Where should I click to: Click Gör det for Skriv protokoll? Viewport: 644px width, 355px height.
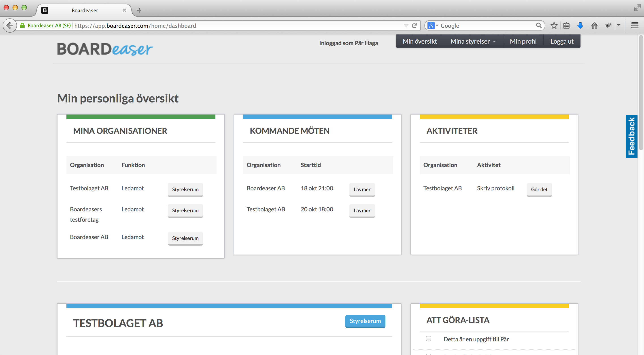pyautogui.click(x=539, y=189)
